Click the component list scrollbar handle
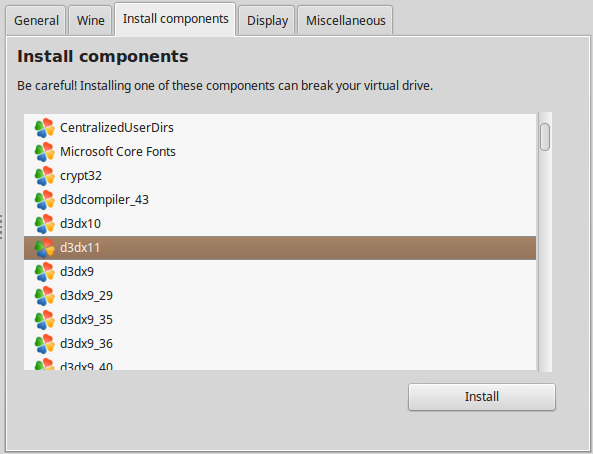 [x=545, y=137]
